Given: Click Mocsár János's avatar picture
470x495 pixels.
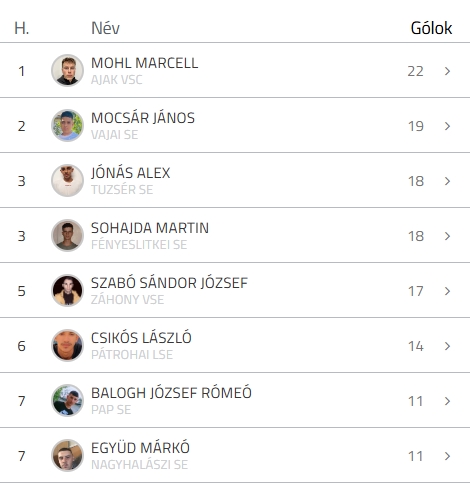Looking at the screenshot, I should coord(67,125).
